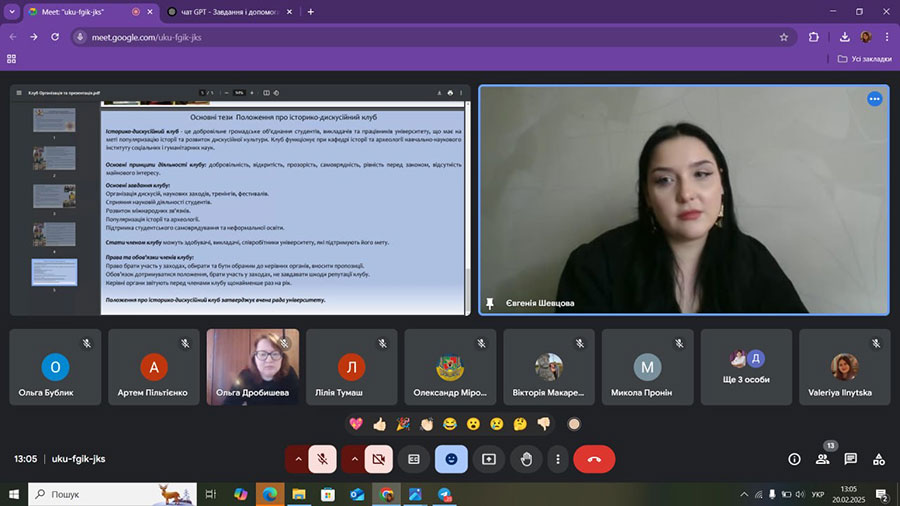
Task: Unpin Євгенія Шевцова's video tile
Action: coord(490,303)
